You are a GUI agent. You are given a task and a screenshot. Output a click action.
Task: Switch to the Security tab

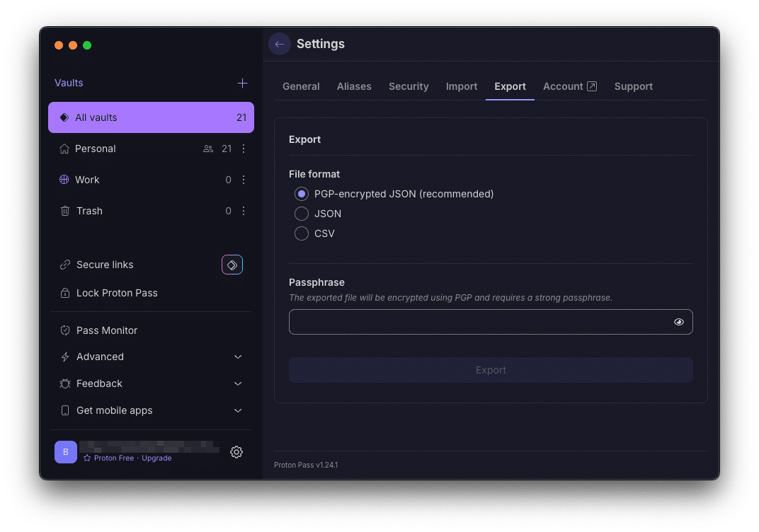(409, 86)
